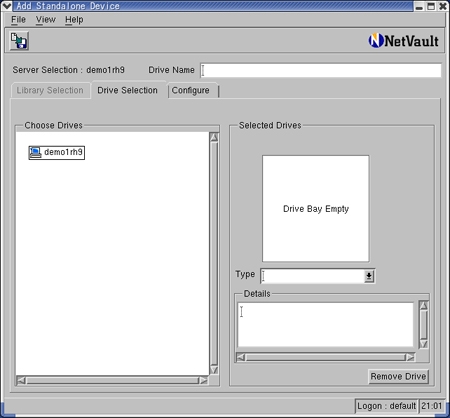Click inside the Type combo box field

tap(312, 276)
